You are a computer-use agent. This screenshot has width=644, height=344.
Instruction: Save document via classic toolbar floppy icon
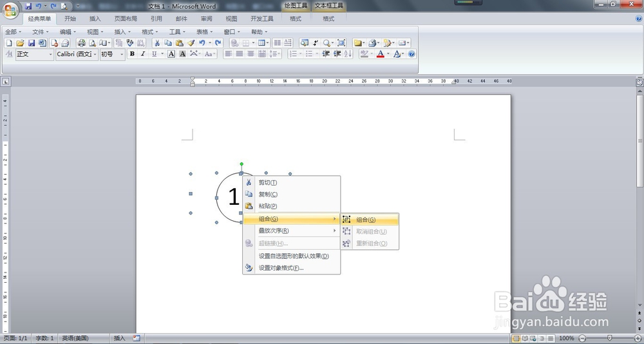31,43
